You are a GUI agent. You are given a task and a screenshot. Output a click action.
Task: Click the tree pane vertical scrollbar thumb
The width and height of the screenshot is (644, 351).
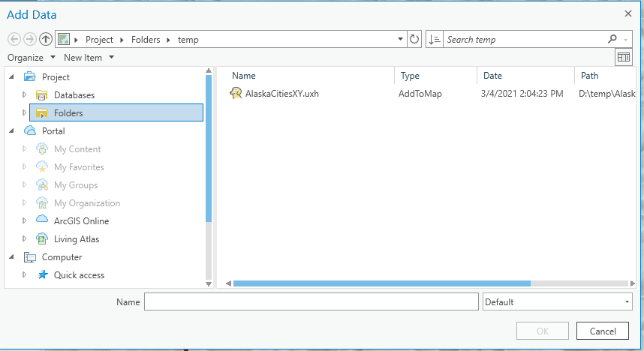tap(209, 148)
